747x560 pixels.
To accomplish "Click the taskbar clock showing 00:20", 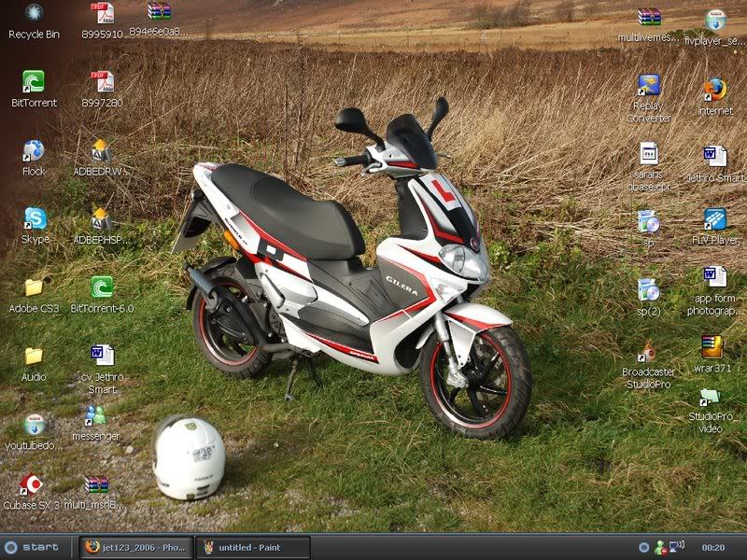I will 713,547.
